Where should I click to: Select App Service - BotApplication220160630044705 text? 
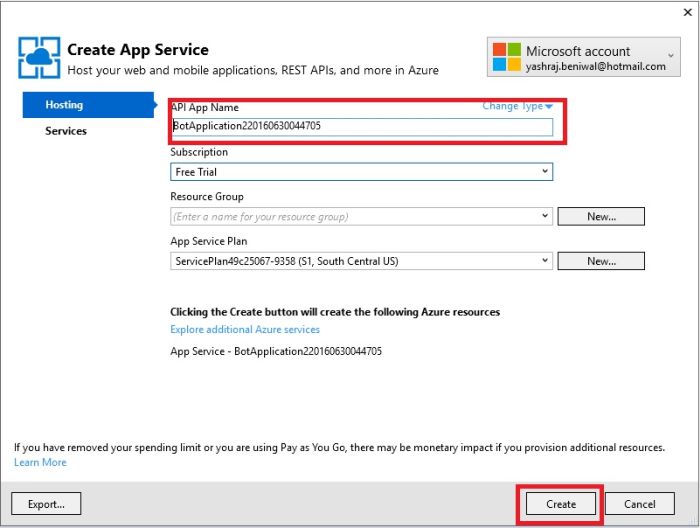coord(276,351)
